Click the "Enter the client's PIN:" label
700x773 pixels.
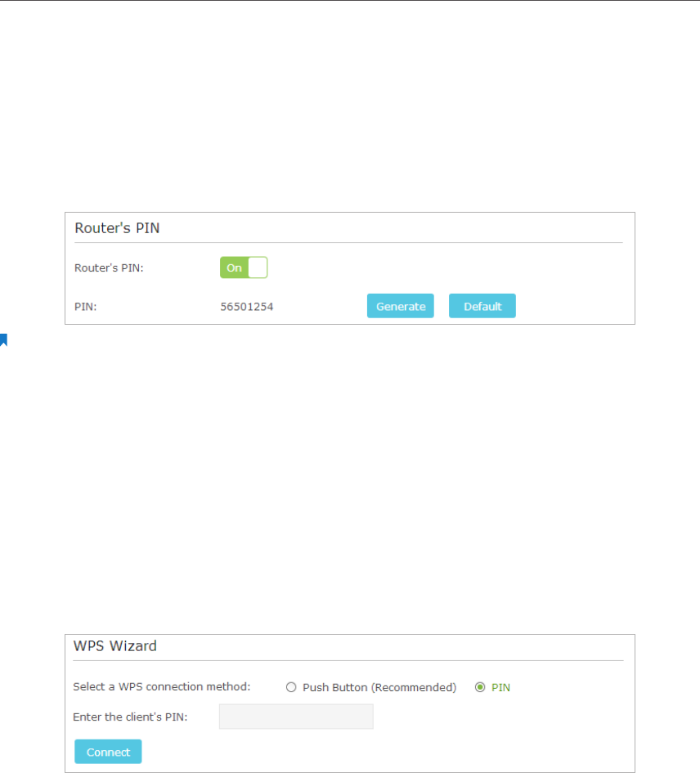coord(130,717)
